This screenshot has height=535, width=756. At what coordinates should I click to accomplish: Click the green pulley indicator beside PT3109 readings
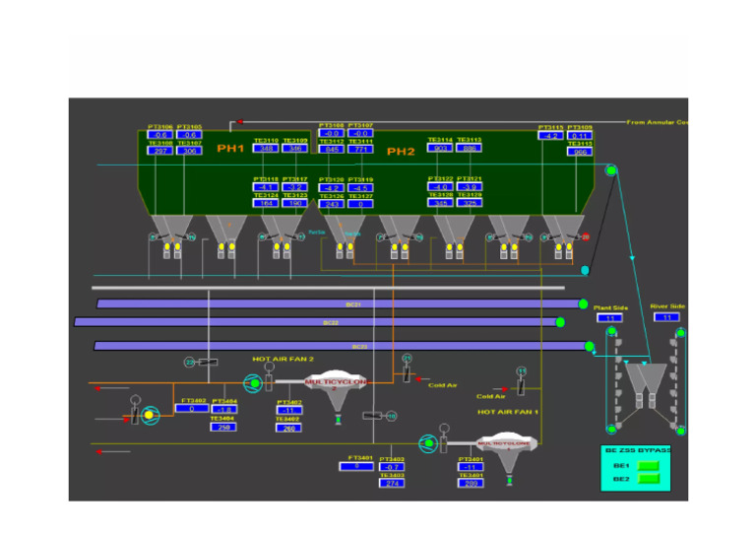[x=611, y=170]
